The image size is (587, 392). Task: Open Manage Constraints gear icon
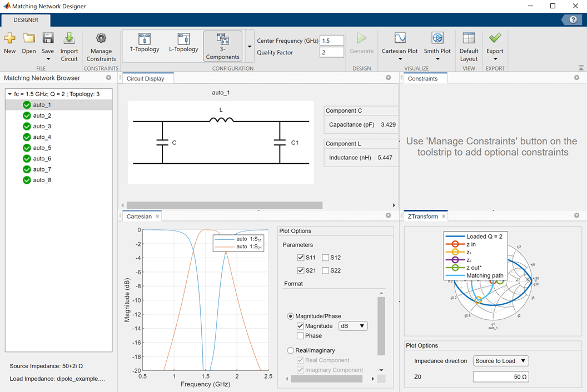click(x=101, y=38)
